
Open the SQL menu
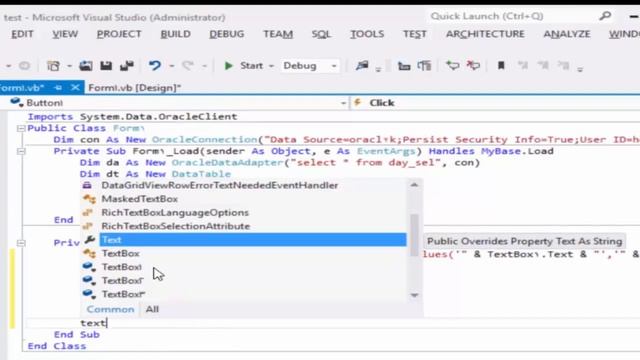pos(321,34)
